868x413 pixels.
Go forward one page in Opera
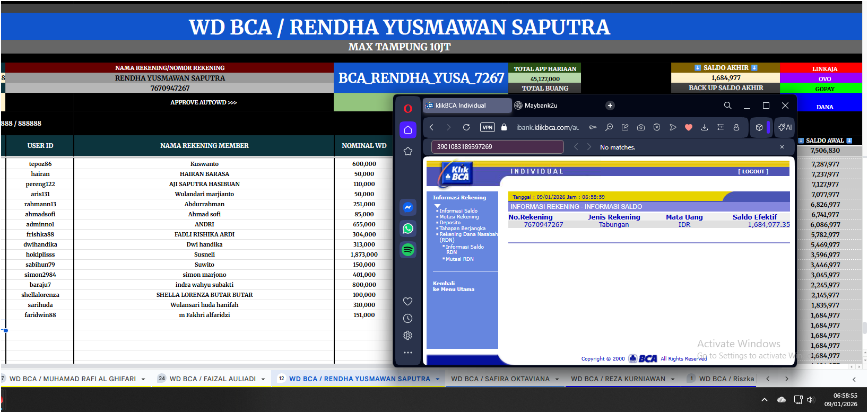449,127
